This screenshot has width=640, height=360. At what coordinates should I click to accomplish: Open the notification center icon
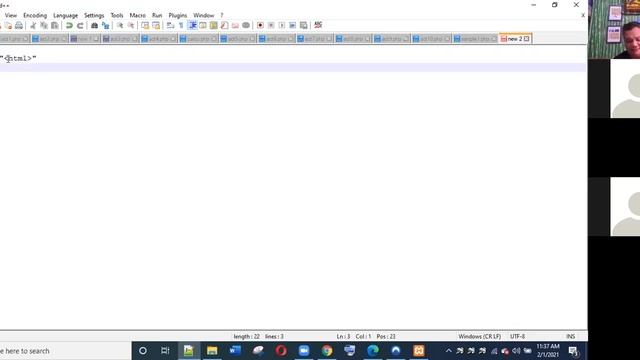coord(573,351)
